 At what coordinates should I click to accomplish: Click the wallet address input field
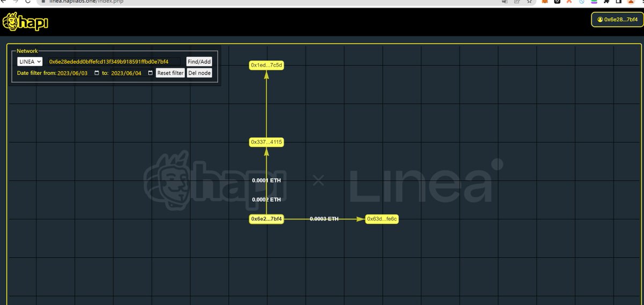(x=114, y=62)
